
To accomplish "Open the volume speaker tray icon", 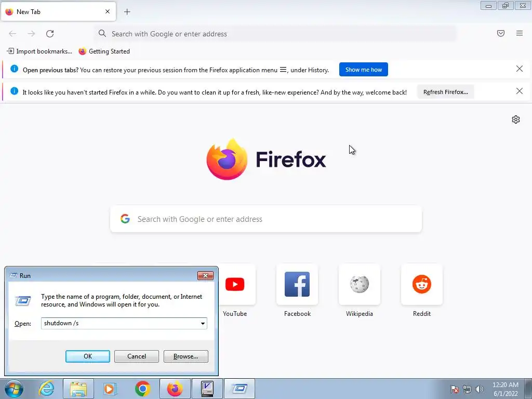I will [479, 389].
